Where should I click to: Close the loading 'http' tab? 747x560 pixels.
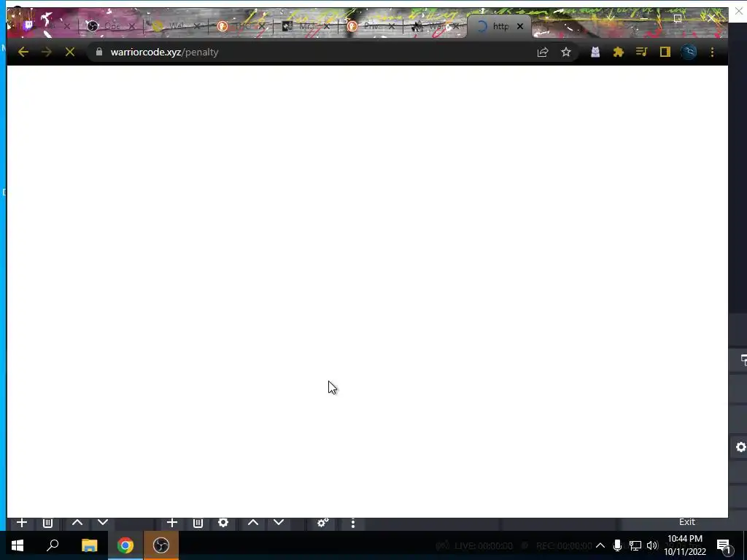(520, 26)
